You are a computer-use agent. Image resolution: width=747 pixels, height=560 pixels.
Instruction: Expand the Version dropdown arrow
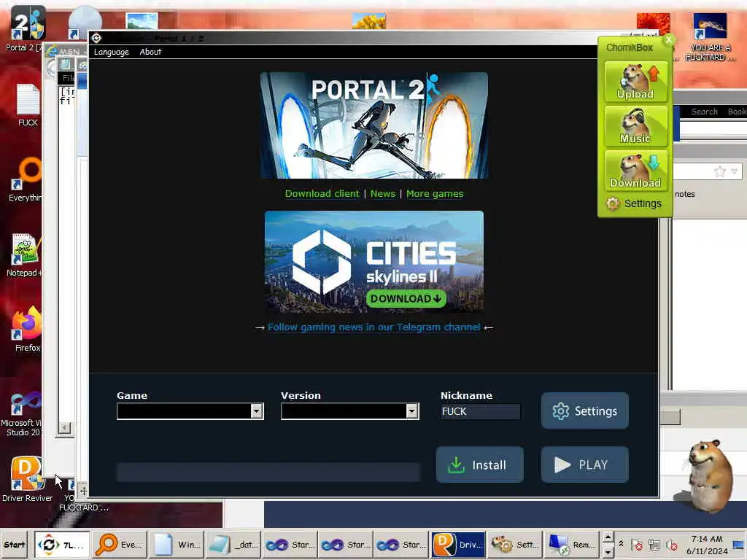click(411, 411)
